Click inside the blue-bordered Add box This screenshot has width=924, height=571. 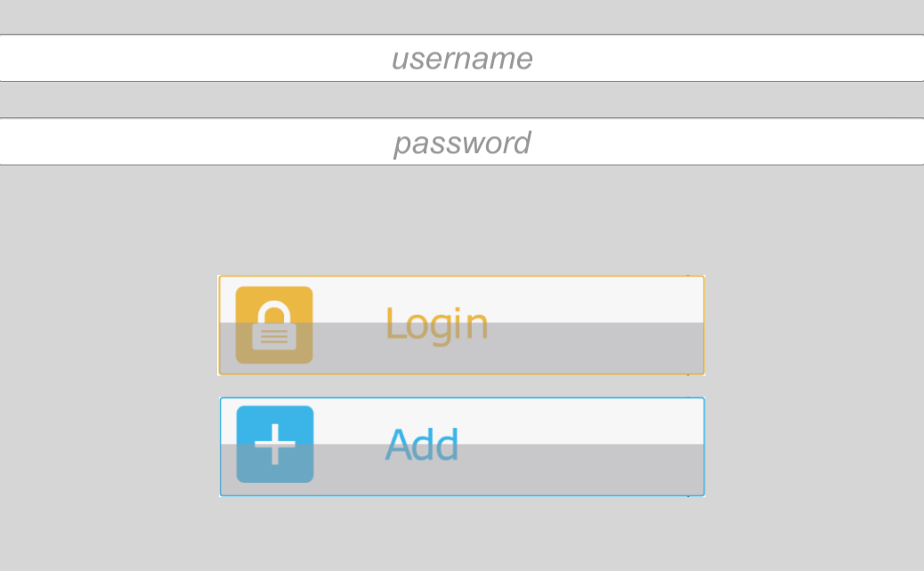coord(462,446)
